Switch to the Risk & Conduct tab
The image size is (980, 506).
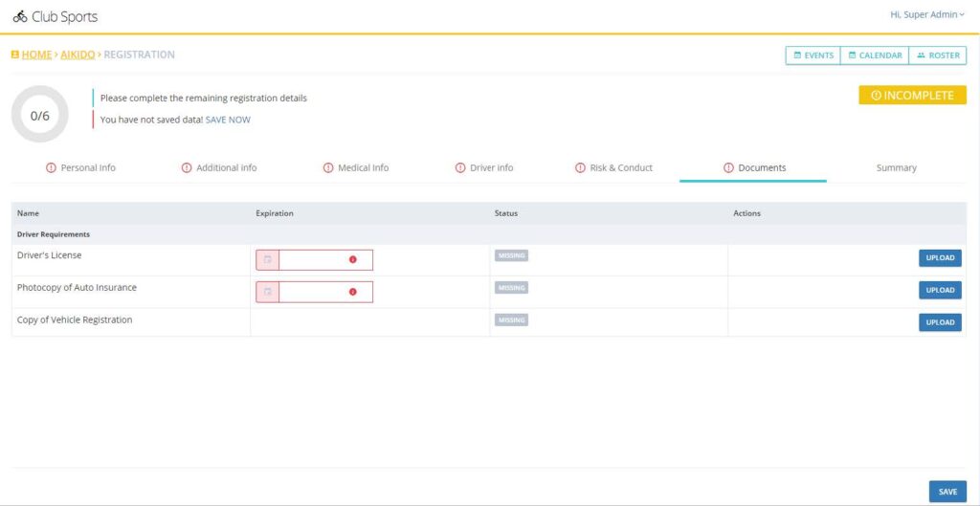click(x=613, y=168)
